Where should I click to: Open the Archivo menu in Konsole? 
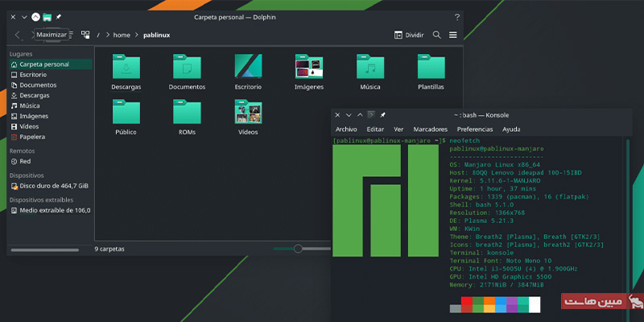pyautogui.click(x=346, y=129)
